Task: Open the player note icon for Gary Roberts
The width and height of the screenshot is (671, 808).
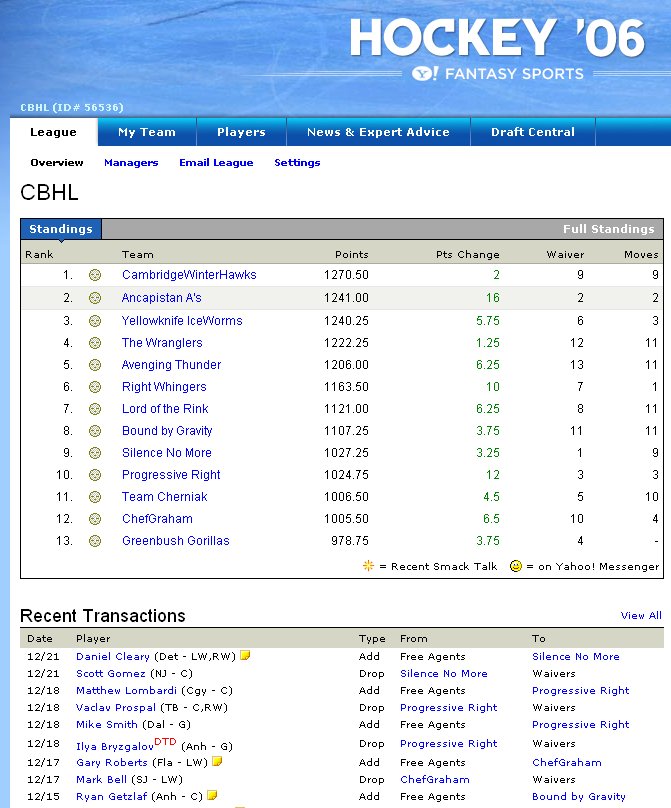Action: [217, 761]
